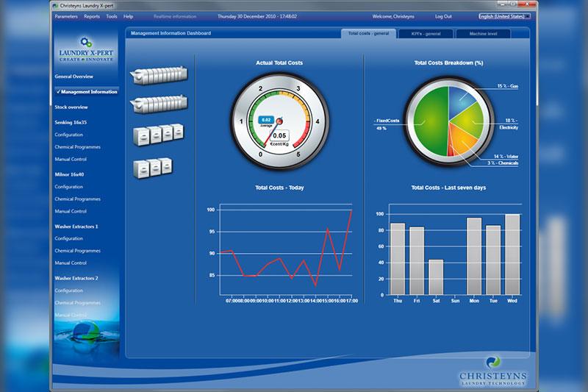The height and width of the screenshot is (392, 588).
Task: Open the Parameters menu
Action: [66, 15]
